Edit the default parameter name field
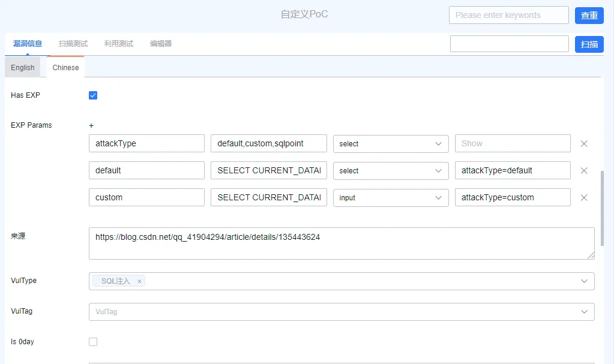This screenshot has width=614, height=364. (146, 171)
